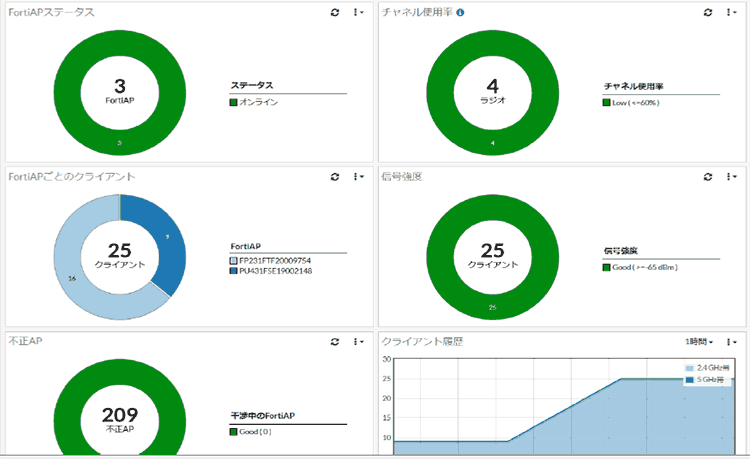
Task: Click the Low (<=60%) legend swatch
Action: [x=607, y=103]
